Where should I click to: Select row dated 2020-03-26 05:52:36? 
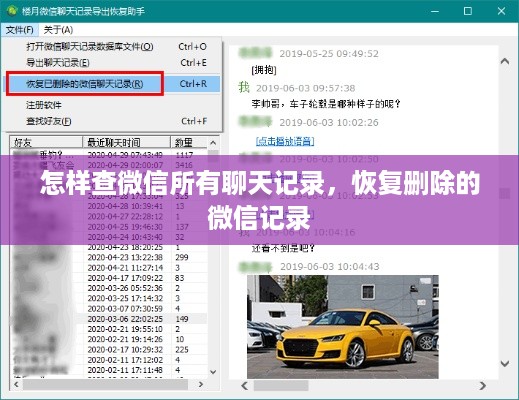(x=109, y=288)
